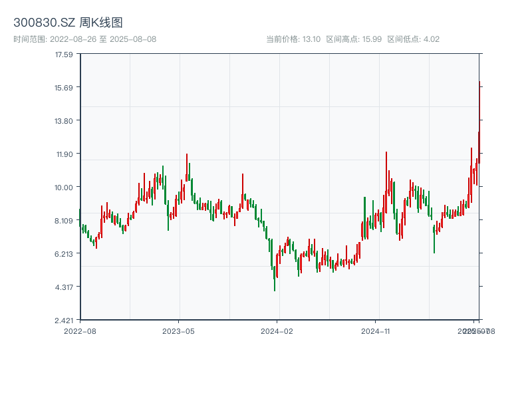The height and width of the screenshot is (399, 532).
Task: Click the 8.109 y-axis price label
Action: point(64,220)
